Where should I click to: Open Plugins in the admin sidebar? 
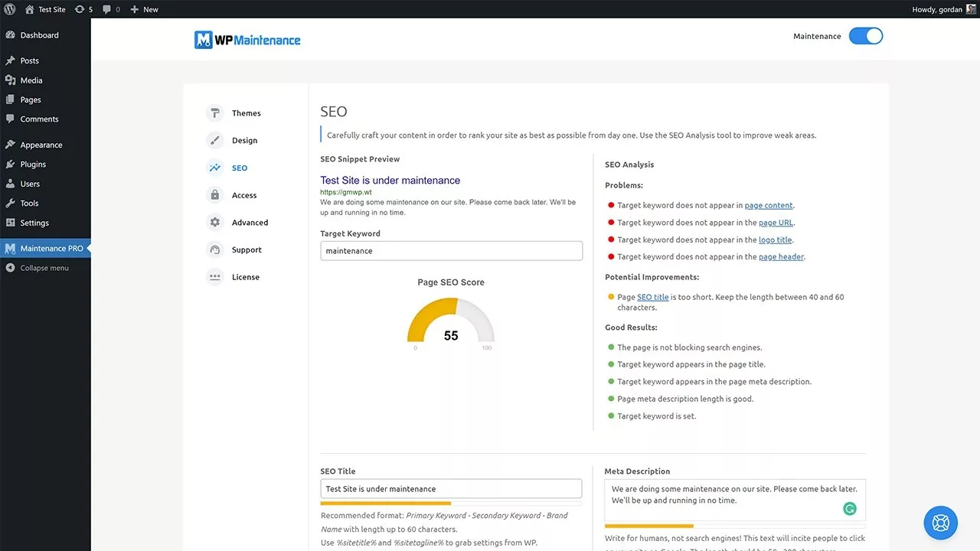pyautogui.click(x=33, y=165)
